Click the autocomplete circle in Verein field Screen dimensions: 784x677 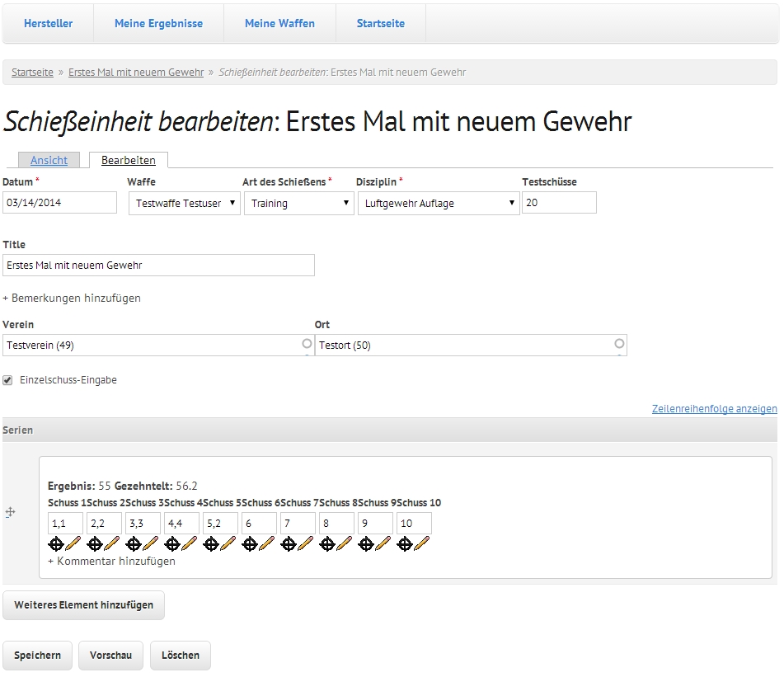click(x=307, y=344)
